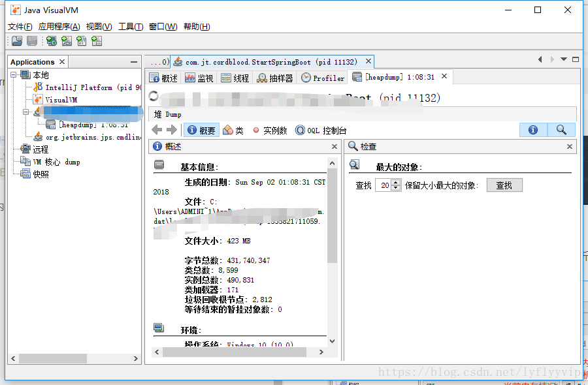This screenshot has width=588, height=385.
Task: Switch to 概述 tab
Action: point(163,78)
